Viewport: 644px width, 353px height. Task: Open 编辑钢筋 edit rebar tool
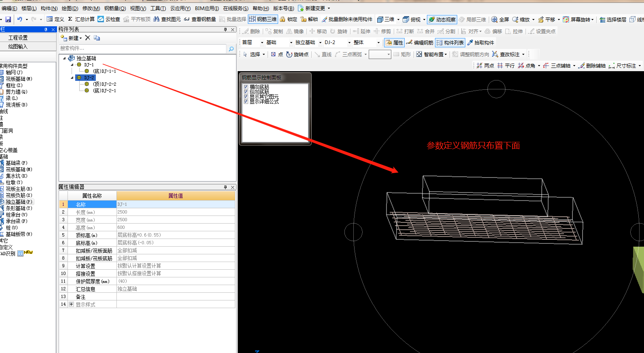tap(420, 42)
